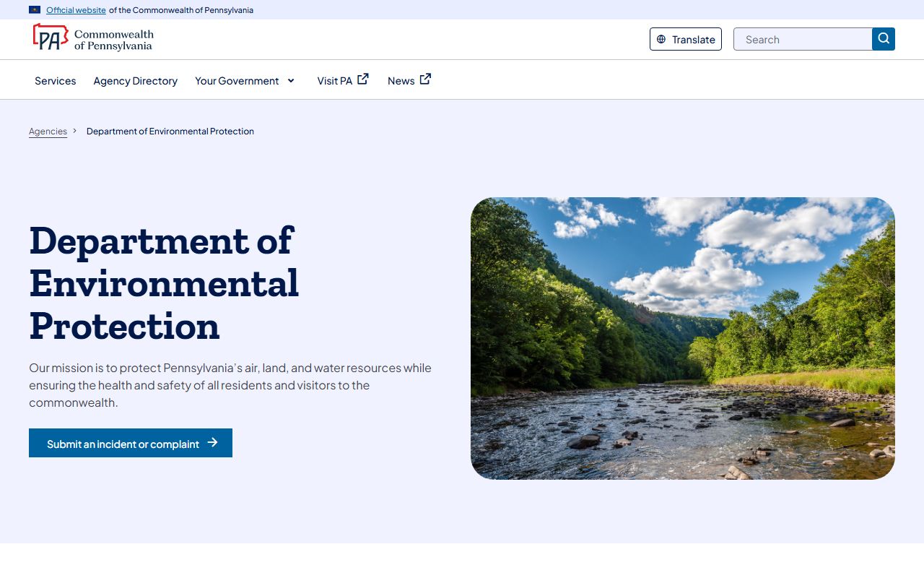
Task: Focus the Search input field
Action: pos(803,39)
